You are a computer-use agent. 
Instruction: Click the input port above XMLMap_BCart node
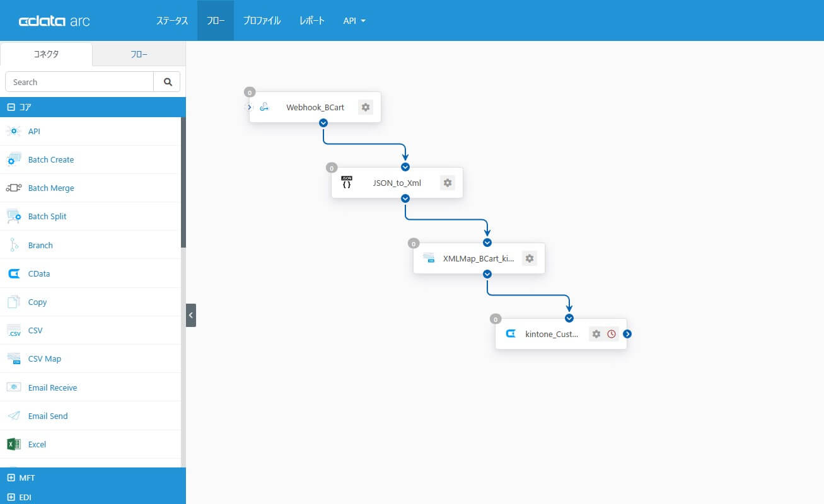[x=487, y=243]
